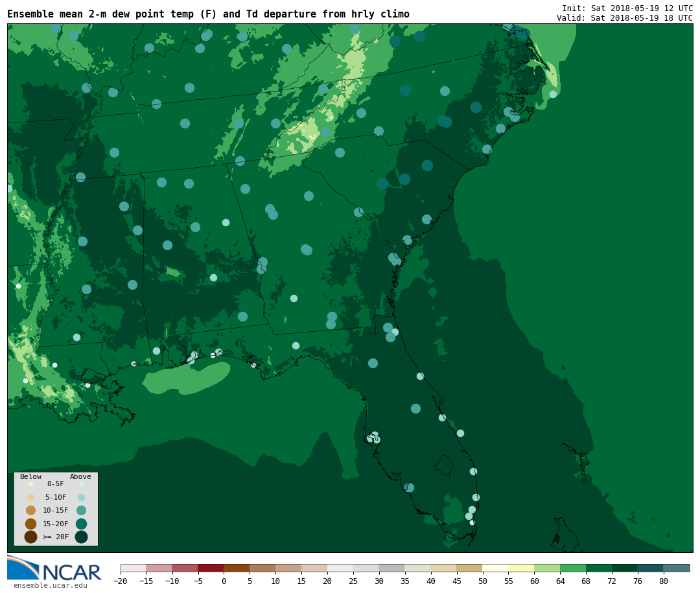Pick the Below 10-15F orange-brown legend circle
This screenshot has width=700, height=593.
(x=31, y=511)
